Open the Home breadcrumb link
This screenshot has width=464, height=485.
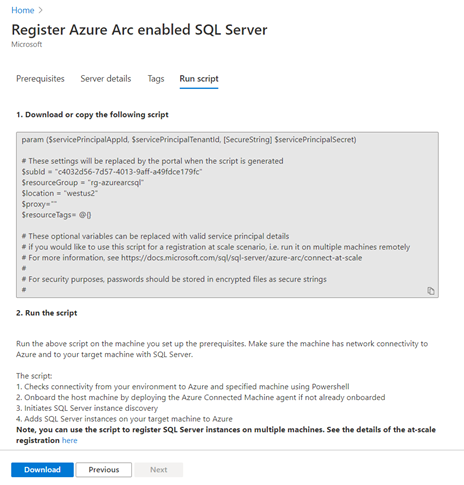click(x=23, y=10)
